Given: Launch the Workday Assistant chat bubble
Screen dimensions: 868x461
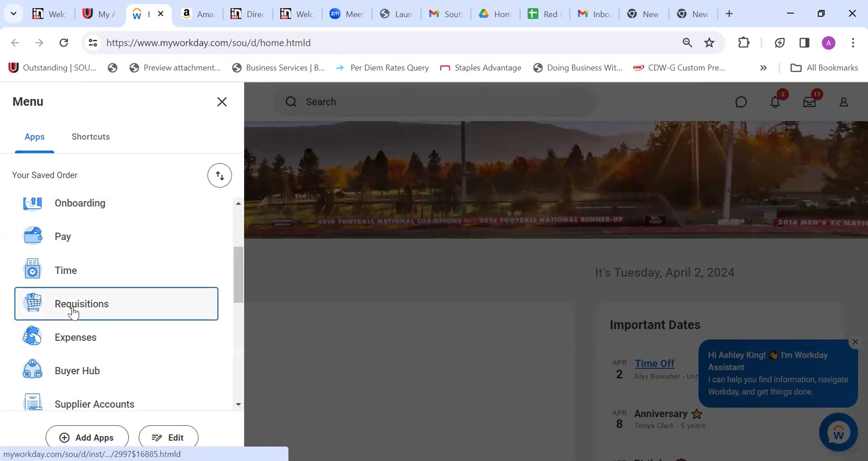Looking at the screenshot, I should pyautogui.click(x=838, y=432).
